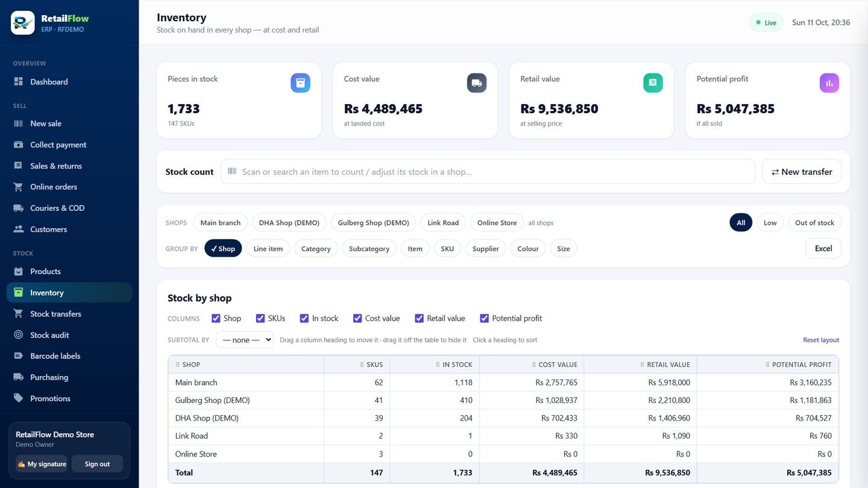Start a New transfer
This screenshot has height=488, width=868.
pos(802,172)
